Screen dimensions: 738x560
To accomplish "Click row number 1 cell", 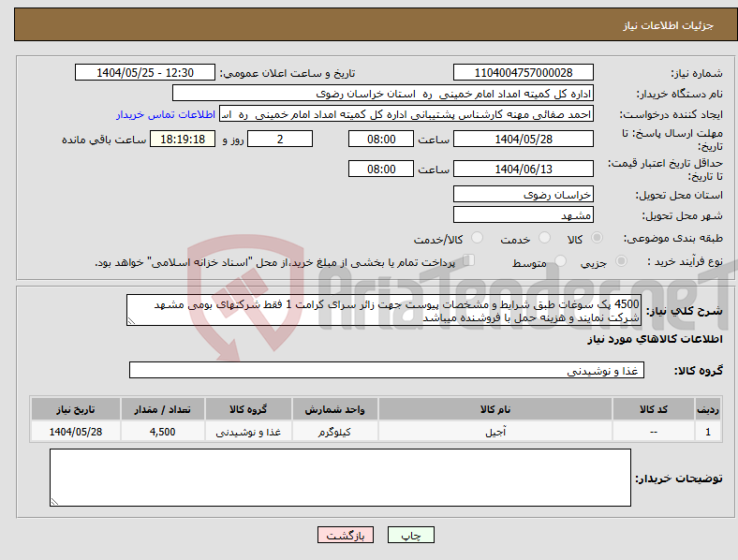I will click(708, 432).
